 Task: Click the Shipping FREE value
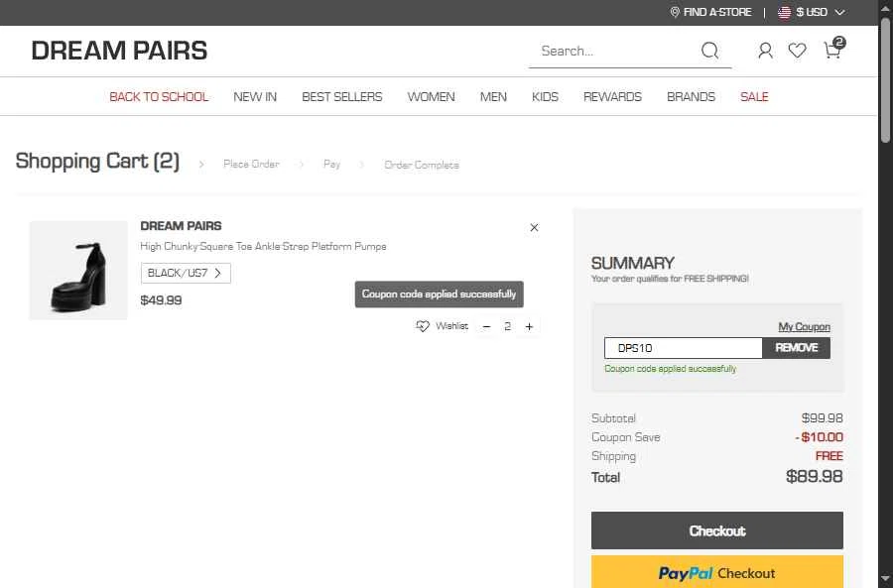829,456
